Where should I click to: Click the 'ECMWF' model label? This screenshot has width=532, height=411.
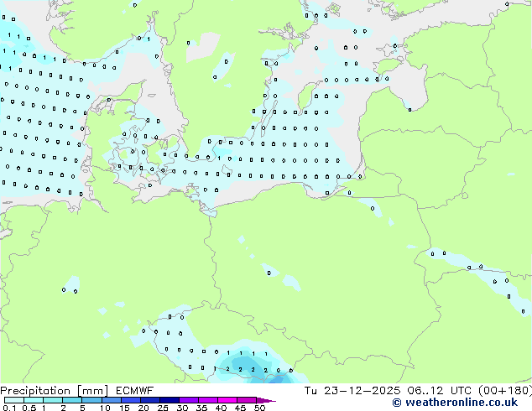tap(134, 391)
